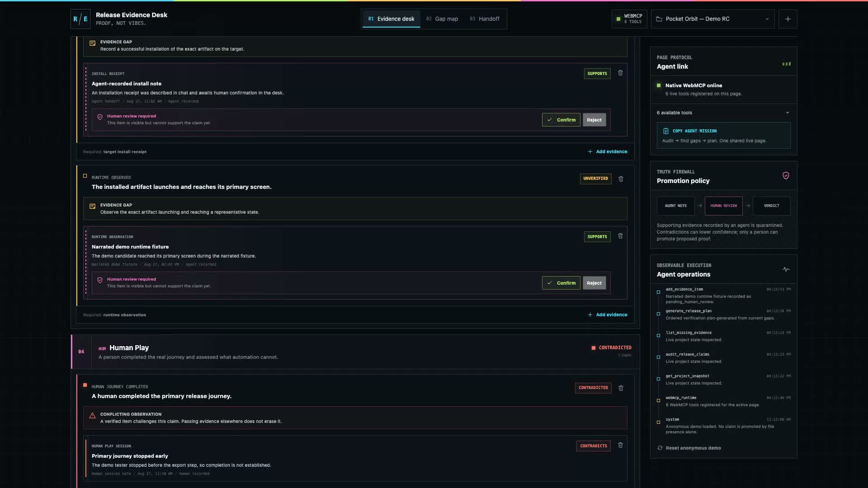The image size is (868, 488).
Task: Toggle the runtime observed claim square marker
Action: pos(85,176)
